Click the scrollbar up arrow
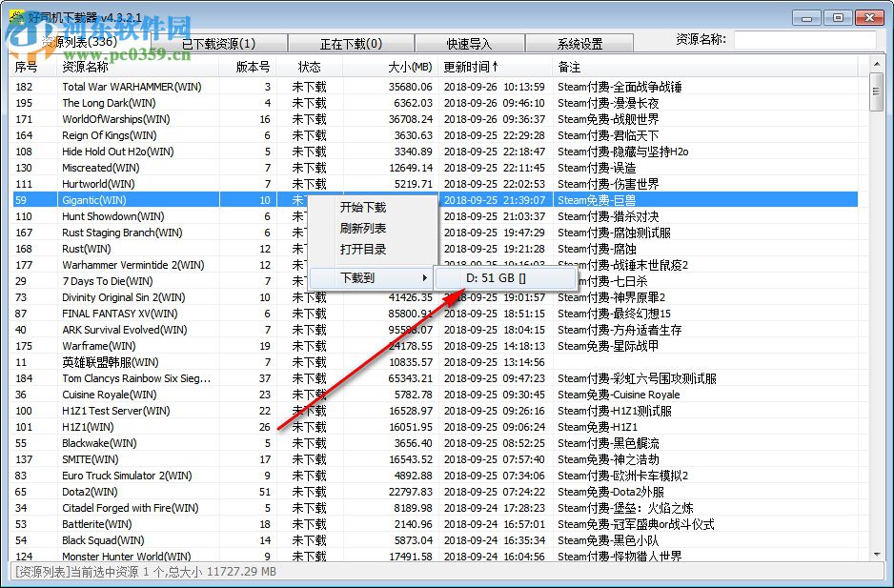The height and width of the screenshot is (588, 894). [876, 64]
